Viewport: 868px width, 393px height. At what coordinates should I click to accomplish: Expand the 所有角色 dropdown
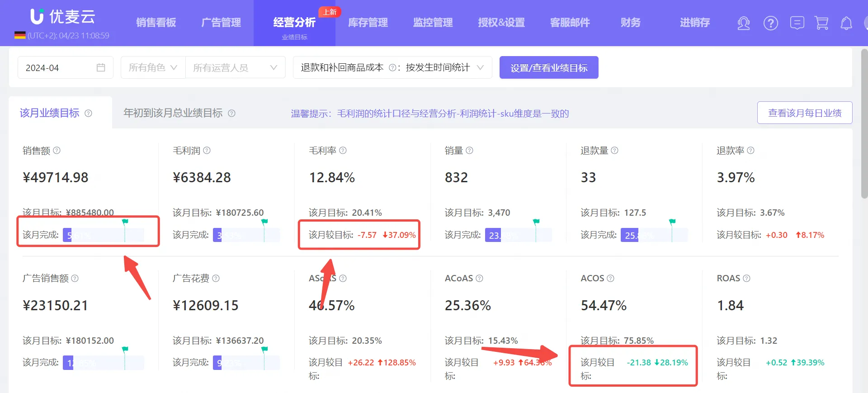[153, 67]
